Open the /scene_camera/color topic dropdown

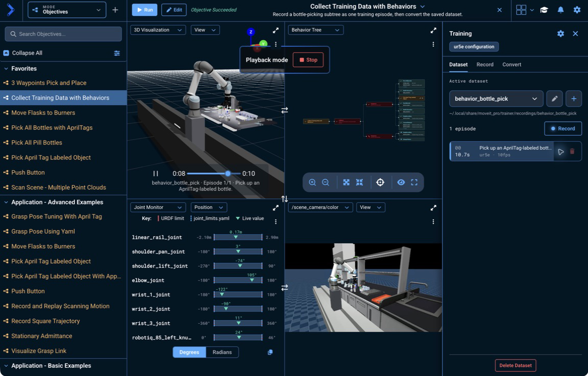[x=320, y=207]
